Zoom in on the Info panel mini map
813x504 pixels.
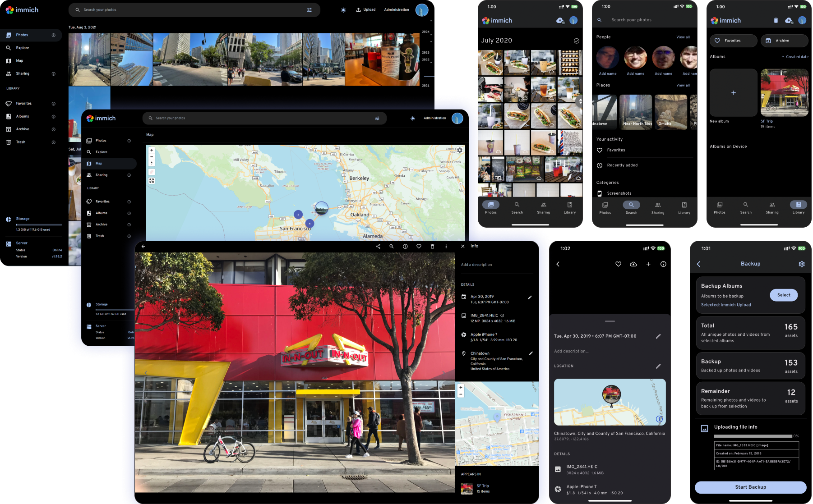[x=461, y=387]
